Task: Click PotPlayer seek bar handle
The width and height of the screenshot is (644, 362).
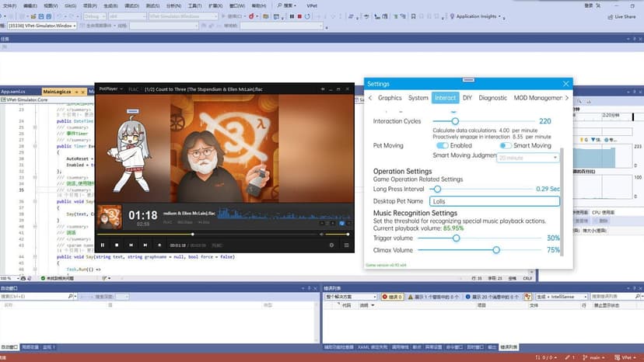Action: [193, 234]
